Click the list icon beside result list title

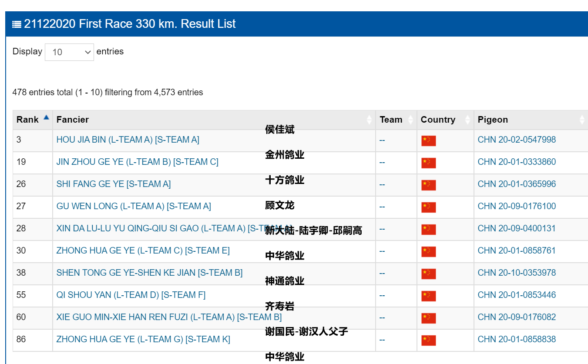(x=17, y=24)
